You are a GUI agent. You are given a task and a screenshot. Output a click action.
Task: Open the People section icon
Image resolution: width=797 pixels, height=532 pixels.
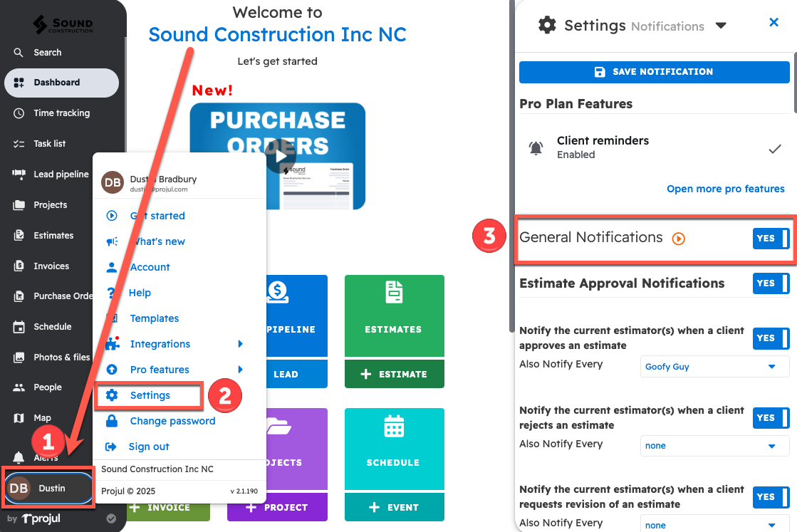pyautogui.click(x=18, y=387)
